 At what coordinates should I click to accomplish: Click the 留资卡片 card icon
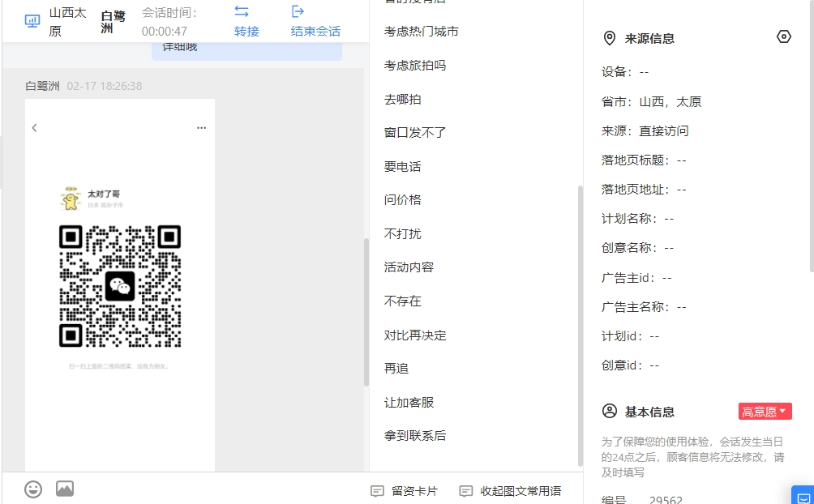point(378,491)
